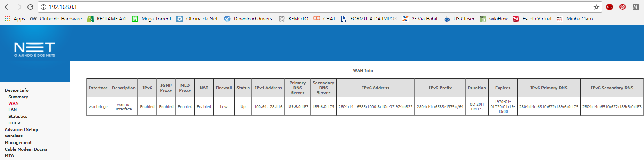Bookmark this page with the star icon
Image resolution: width=644 pixels, height=160 pixels.
coord(596,7)
